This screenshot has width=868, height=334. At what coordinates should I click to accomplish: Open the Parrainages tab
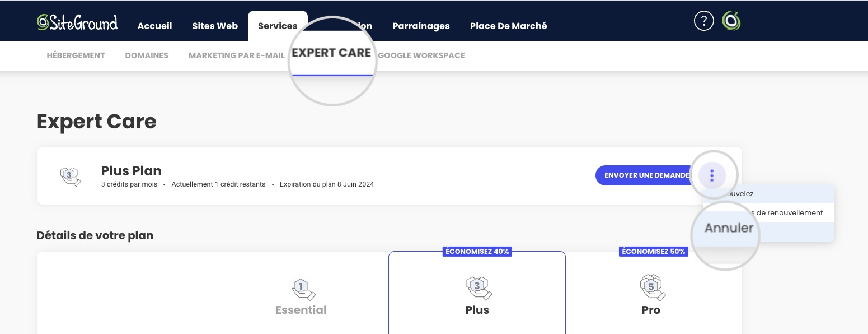tap(421, 26)
